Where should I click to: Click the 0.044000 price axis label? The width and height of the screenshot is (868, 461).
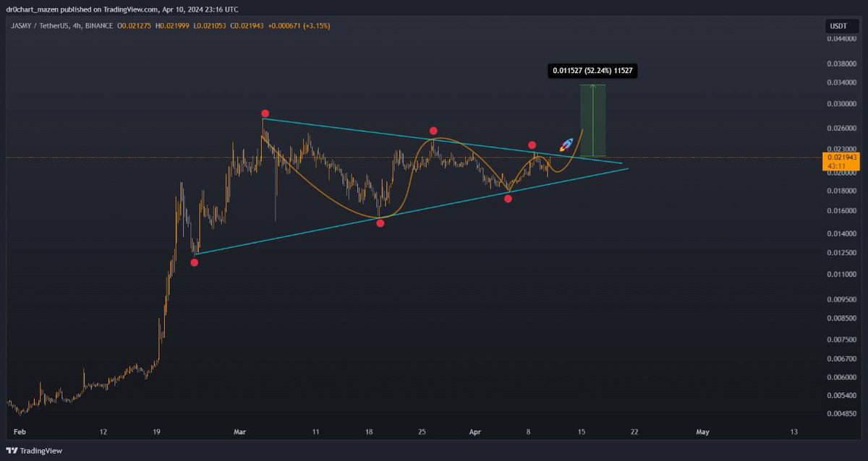[841, 39]
